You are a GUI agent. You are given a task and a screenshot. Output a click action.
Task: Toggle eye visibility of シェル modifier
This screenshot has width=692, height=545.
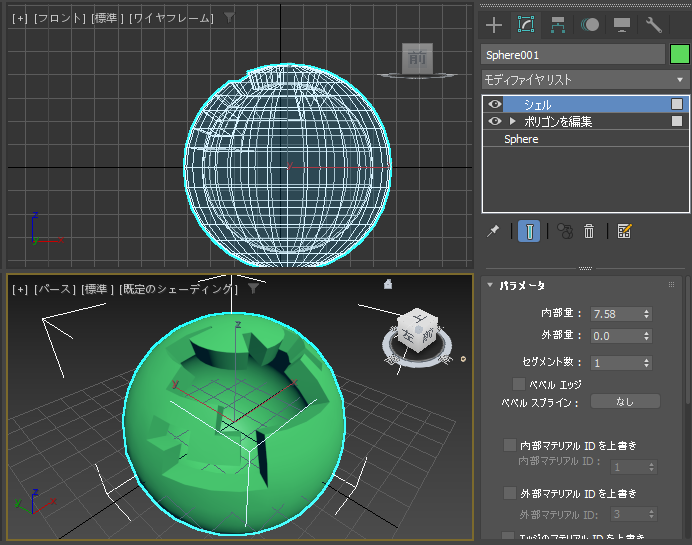[495, 104]
